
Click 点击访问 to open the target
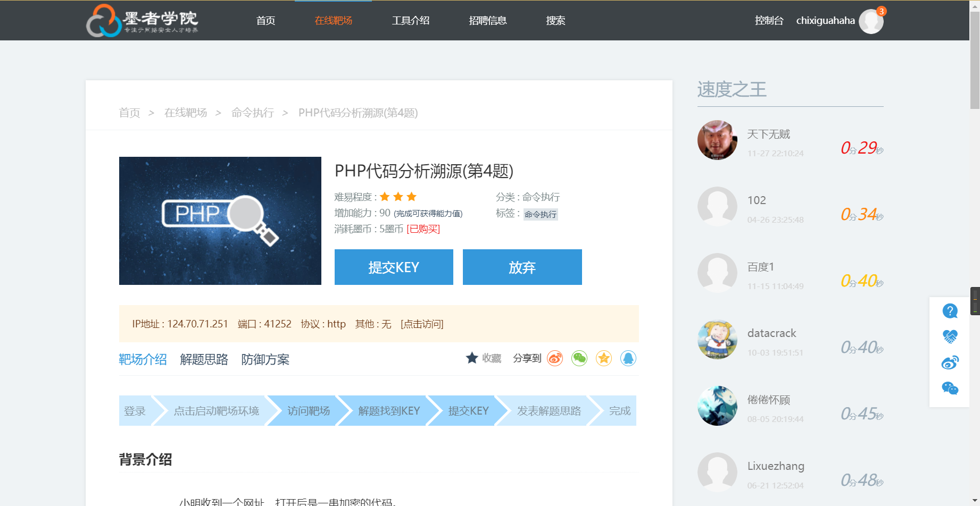click(421, 324)
